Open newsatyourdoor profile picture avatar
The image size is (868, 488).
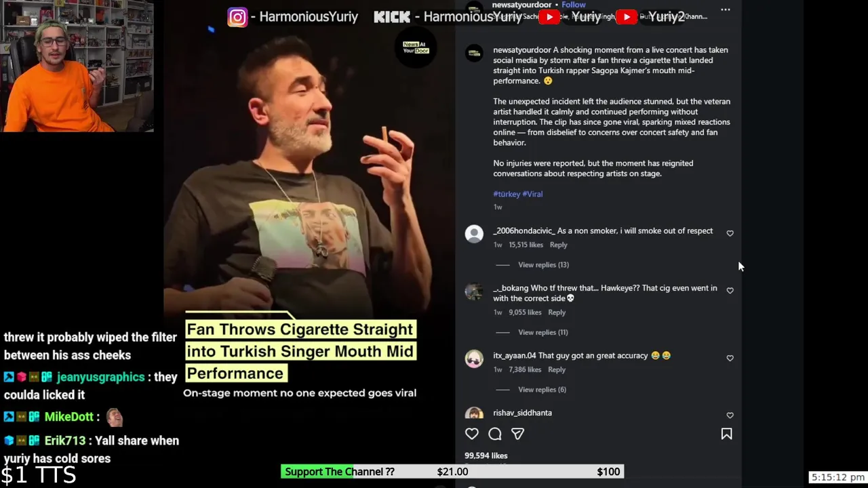pyautogui.click(x=474, y=53)
